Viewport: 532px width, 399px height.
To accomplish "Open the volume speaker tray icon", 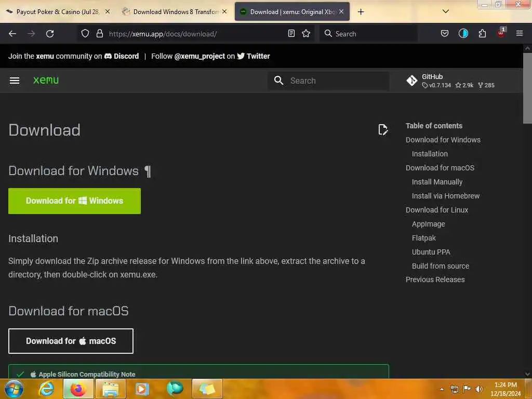I will [x=478, y=389].
